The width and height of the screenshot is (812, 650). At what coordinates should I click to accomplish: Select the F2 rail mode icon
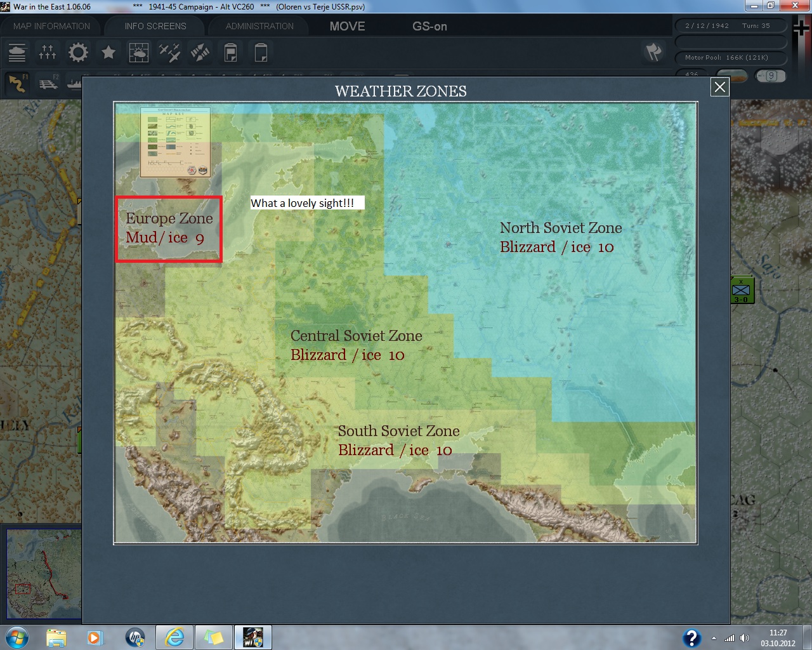point(48,83)
